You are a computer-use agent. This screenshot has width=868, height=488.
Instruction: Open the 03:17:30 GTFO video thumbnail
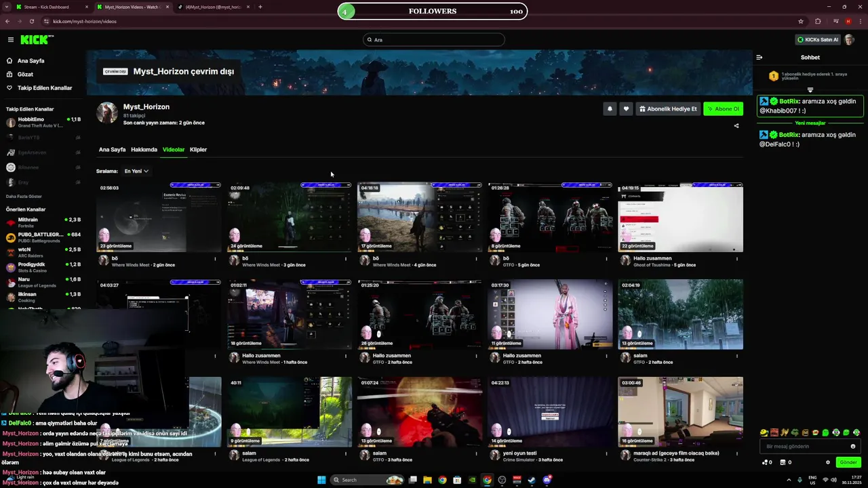point(550,314)
